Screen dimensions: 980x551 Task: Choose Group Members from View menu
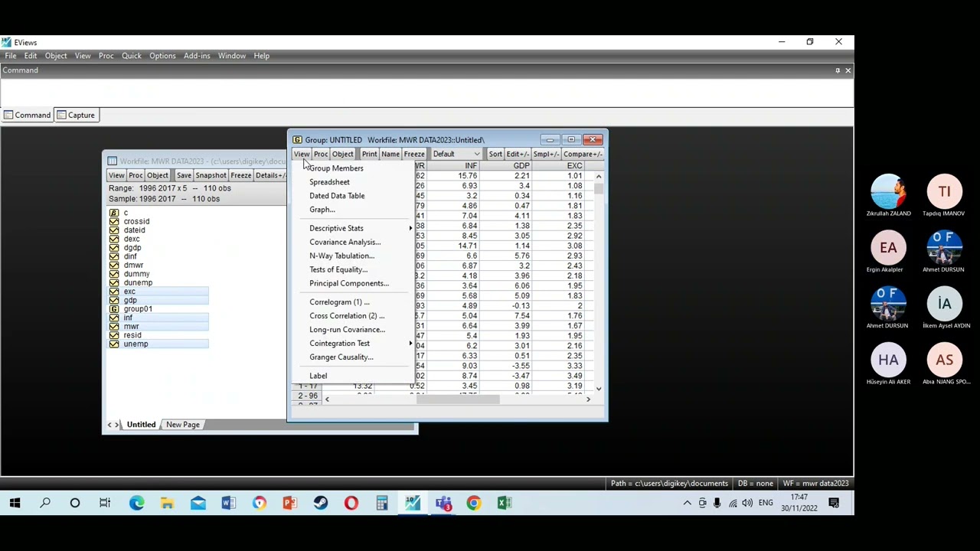[336, 168]
